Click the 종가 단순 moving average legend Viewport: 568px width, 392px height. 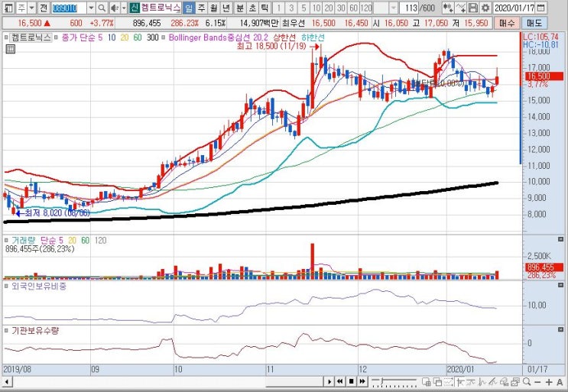point(82,37)
